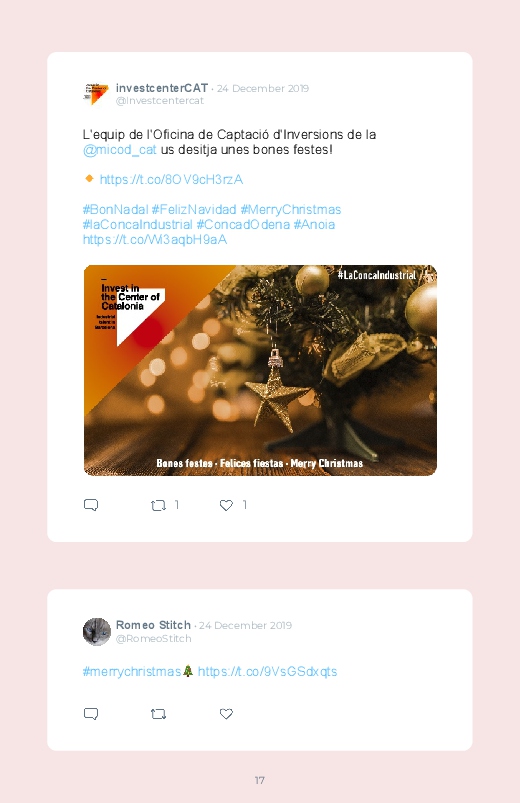Click the #ConcadOdena hashtag
This screenshot has height=803, width=520.
click(243, 224)
